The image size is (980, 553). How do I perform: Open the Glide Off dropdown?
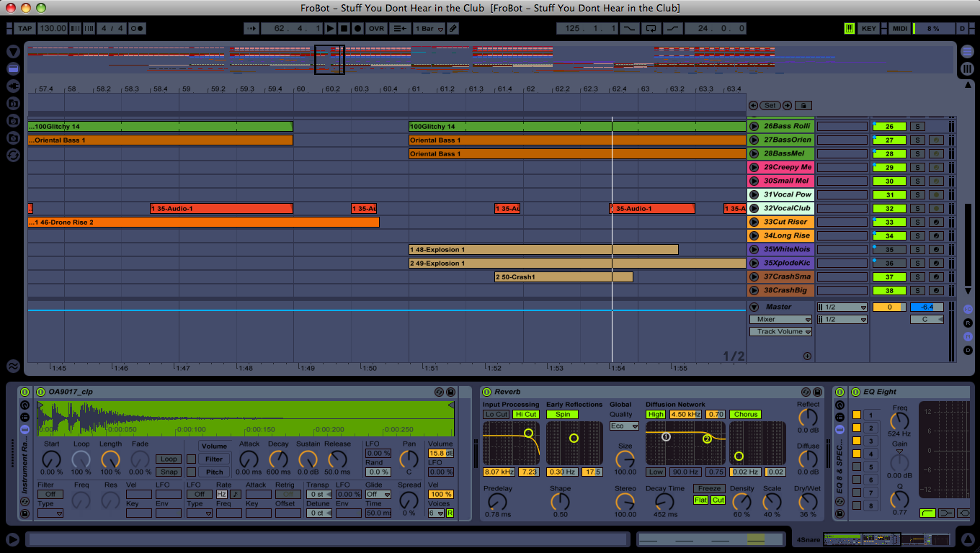click(x=377, y=495)
